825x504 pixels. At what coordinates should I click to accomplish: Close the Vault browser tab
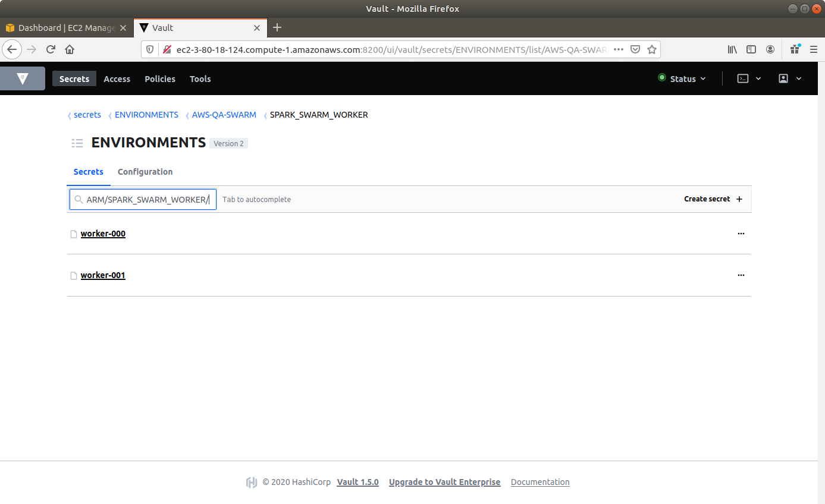pyautogui.click(x=257, y=28)
